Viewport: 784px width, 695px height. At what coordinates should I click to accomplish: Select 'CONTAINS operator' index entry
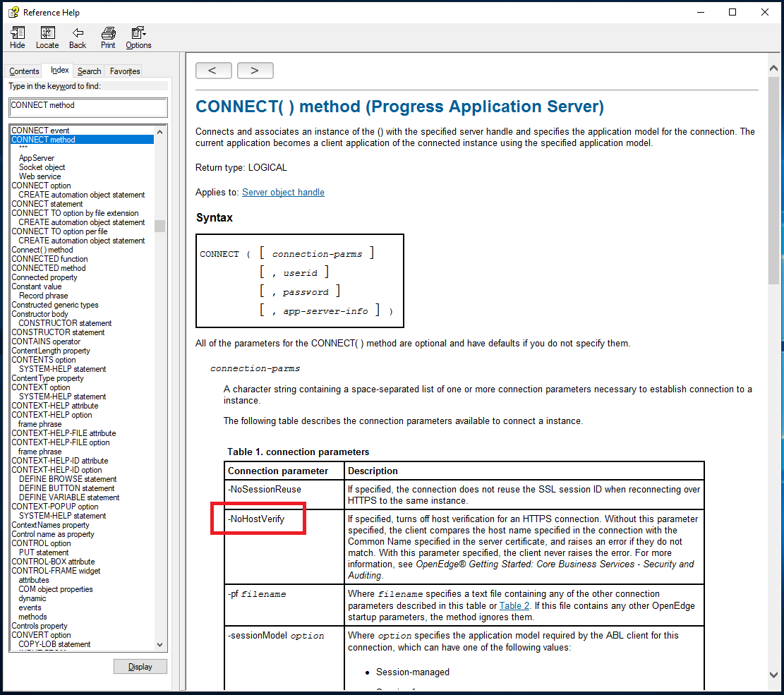46,342
